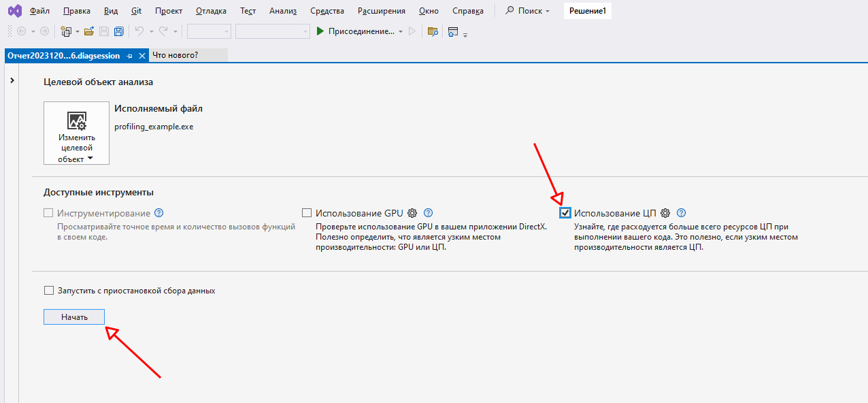Click the green Start play icon
Viewport: 868px width, 403px height.
[x=320, y=31]
